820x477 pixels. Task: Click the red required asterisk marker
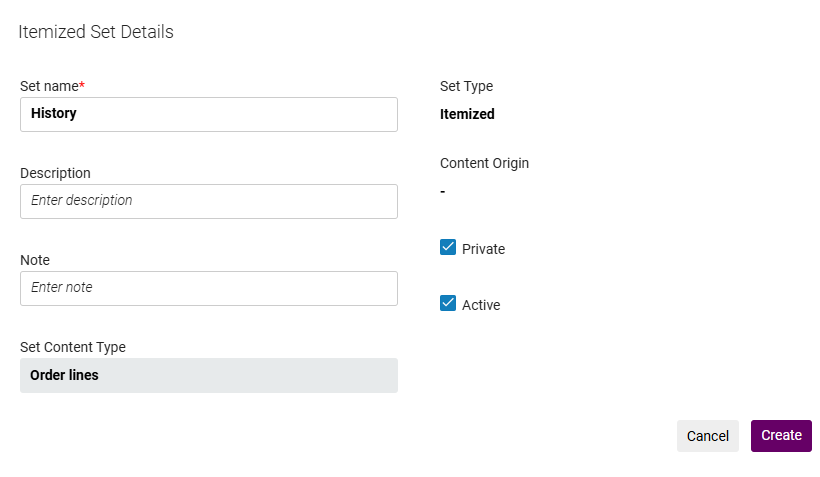tap(82, 85)
